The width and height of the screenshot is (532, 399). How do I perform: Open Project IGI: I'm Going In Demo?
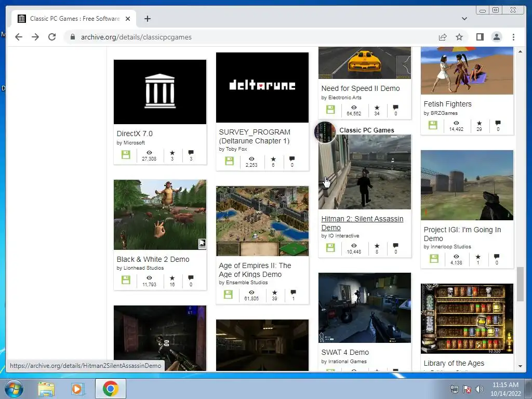pos(462,234)
